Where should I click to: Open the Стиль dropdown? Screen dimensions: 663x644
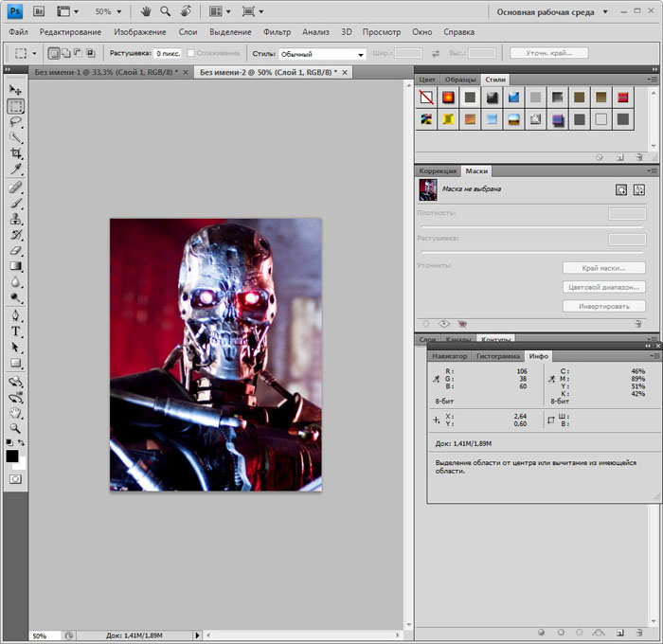pyautogui.click(x=322, y=55)
